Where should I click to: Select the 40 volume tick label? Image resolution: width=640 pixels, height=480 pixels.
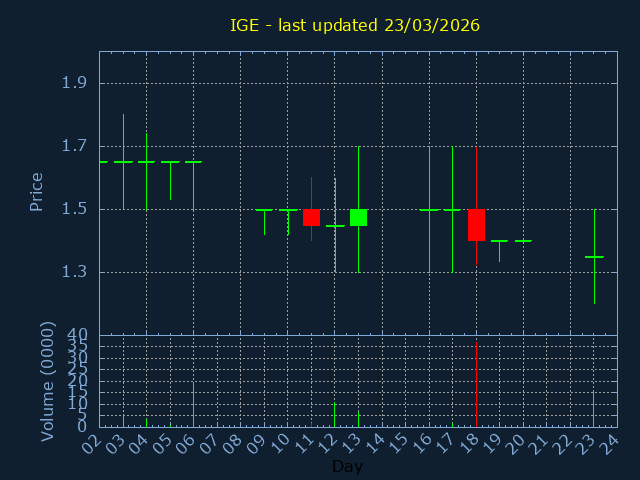click(77, 335)
